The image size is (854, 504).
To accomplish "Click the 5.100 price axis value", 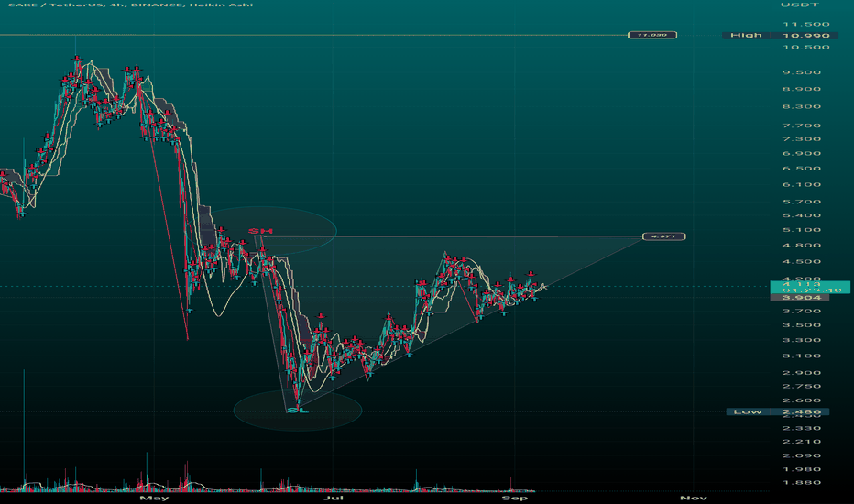I will 802,230.
